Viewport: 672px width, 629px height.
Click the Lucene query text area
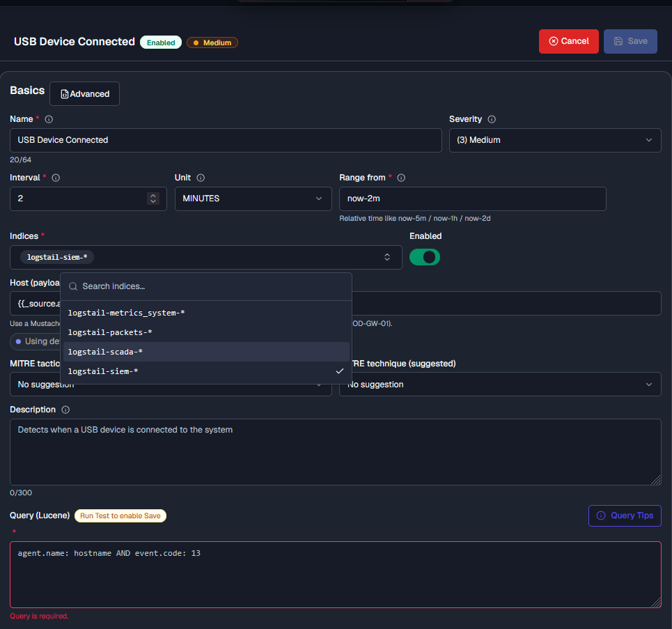[336, 575]
